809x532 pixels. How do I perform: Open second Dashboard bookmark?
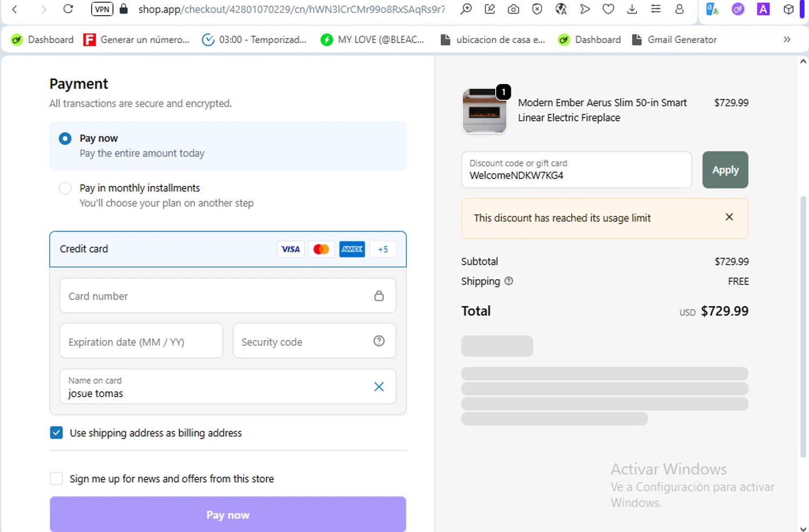pyautogui.click(x=589, y=39)
